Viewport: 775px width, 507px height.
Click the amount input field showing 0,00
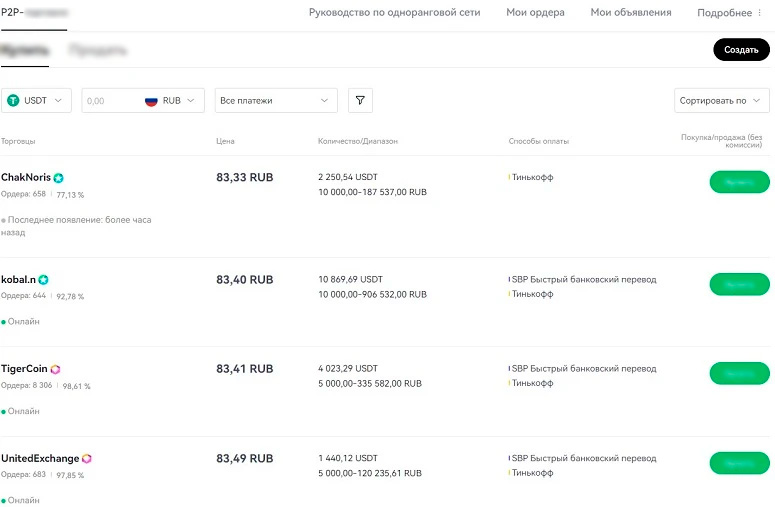coord(110,100)
